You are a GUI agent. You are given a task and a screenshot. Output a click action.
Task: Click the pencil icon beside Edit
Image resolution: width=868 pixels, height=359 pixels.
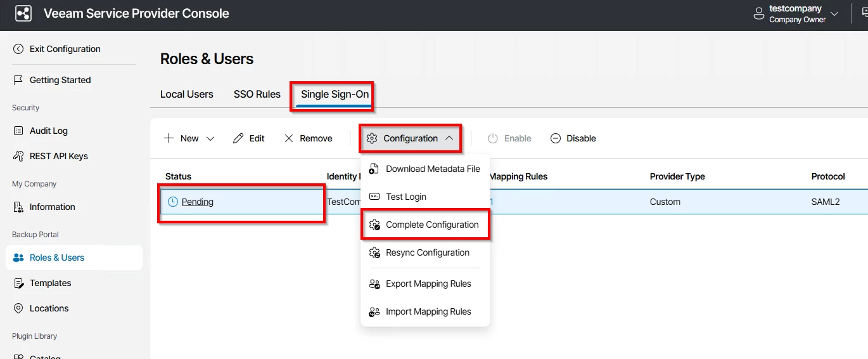[x=238, y=138]
